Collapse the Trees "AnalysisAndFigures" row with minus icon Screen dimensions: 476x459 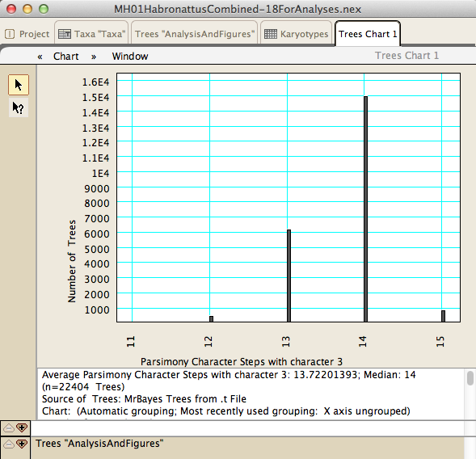click(9, 444)
